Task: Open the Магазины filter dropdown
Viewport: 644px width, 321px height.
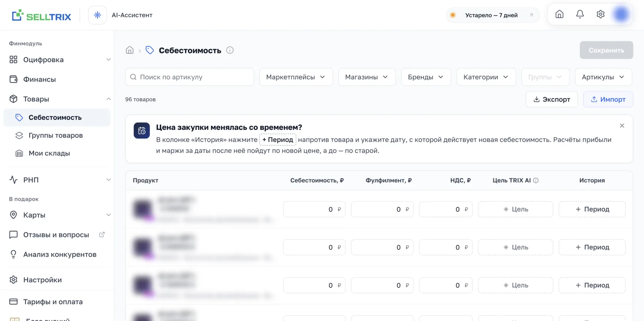Action: [x=367, y=77]
